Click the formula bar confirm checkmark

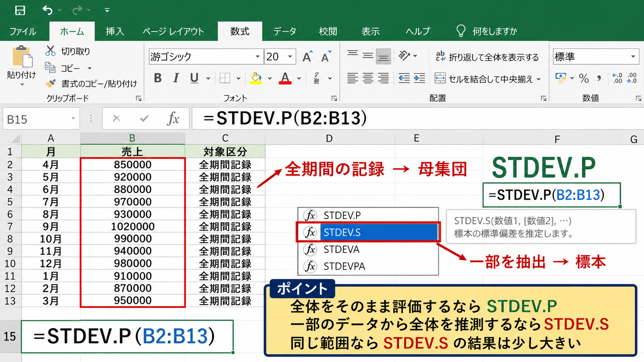click(x=144, y=118)
